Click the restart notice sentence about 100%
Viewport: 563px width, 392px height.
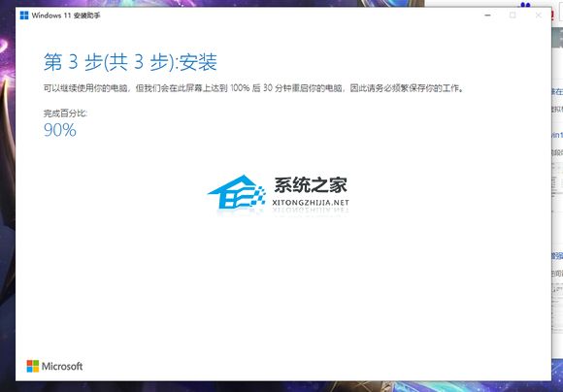point(253,88)
